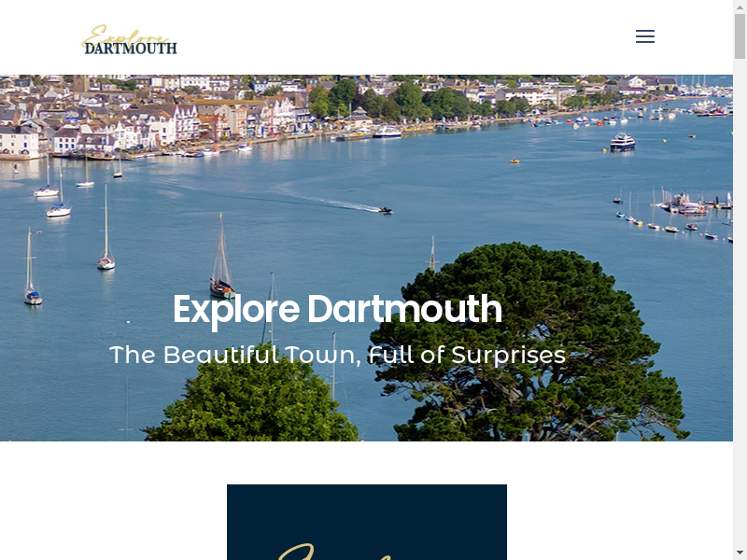Click the vertical scrollbar thumb
Screen dimensions: 747x560
[740, 36]
